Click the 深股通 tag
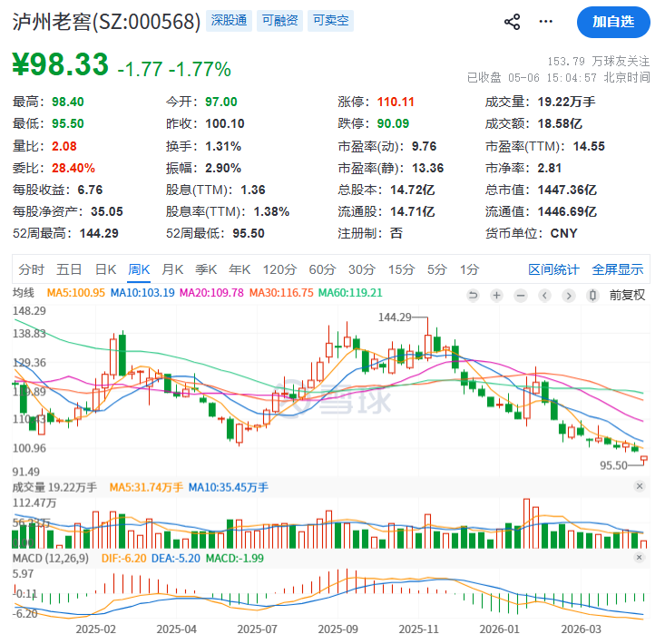 tap(229, 20)
